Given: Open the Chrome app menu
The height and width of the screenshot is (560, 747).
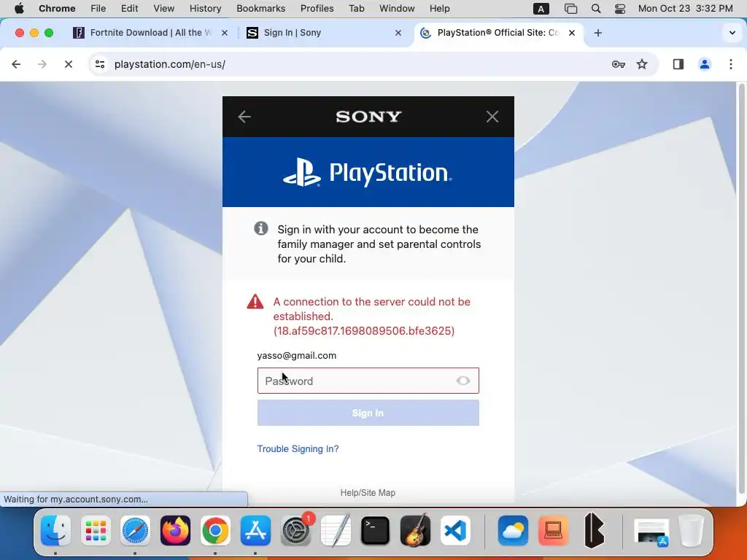Looking at the screenshot, I should tap(57, 9).
